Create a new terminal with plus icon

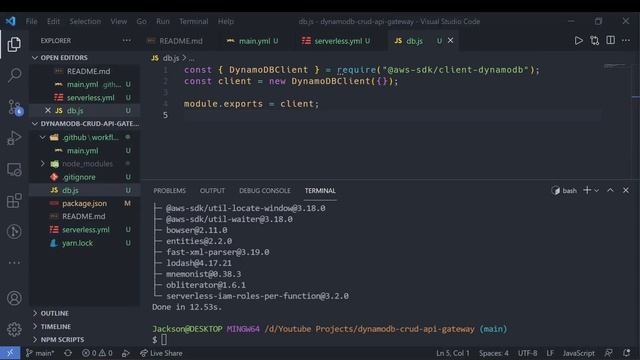(587, 190)
